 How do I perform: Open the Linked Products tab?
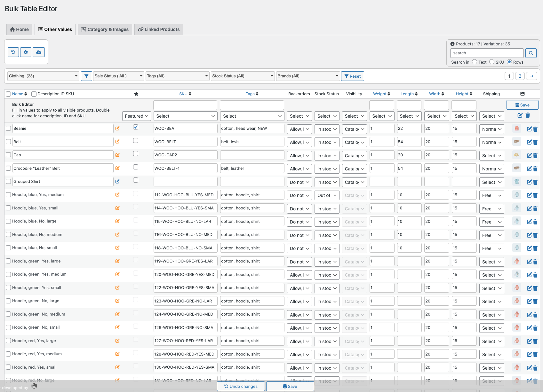point(159,29)
